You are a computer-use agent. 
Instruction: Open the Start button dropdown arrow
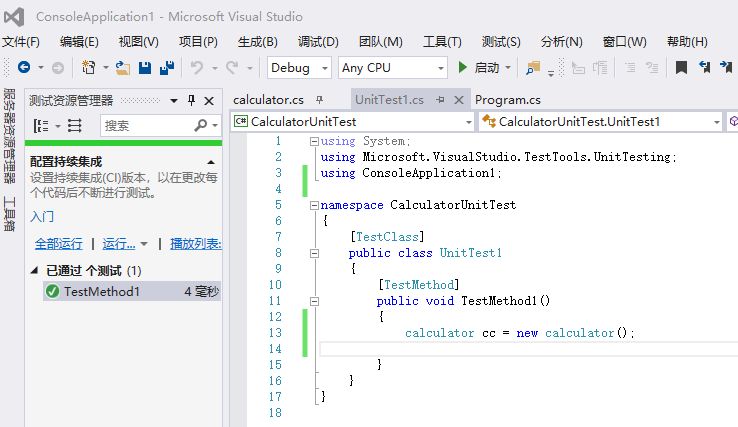[508, 68]
